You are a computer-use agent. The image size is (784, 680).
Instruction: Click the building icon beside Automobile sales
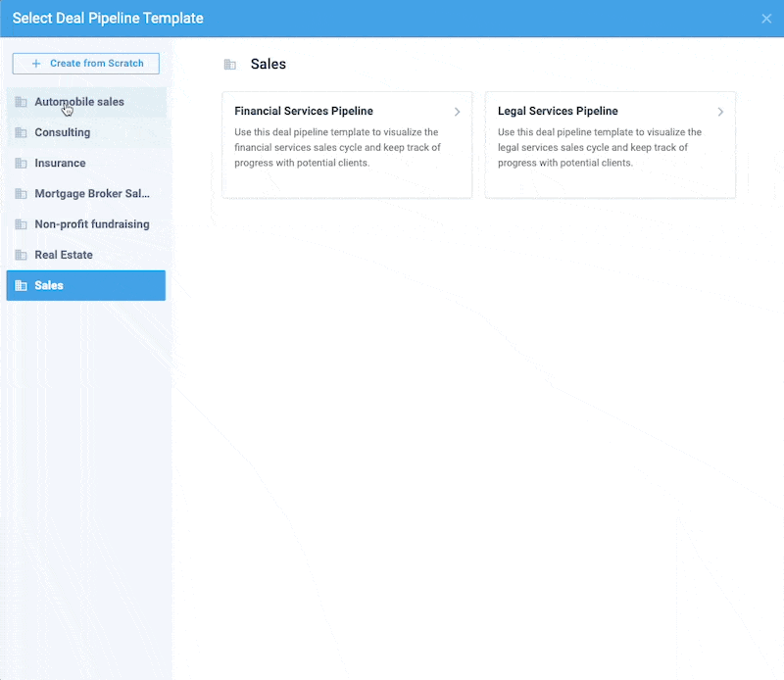pos(22,102)
